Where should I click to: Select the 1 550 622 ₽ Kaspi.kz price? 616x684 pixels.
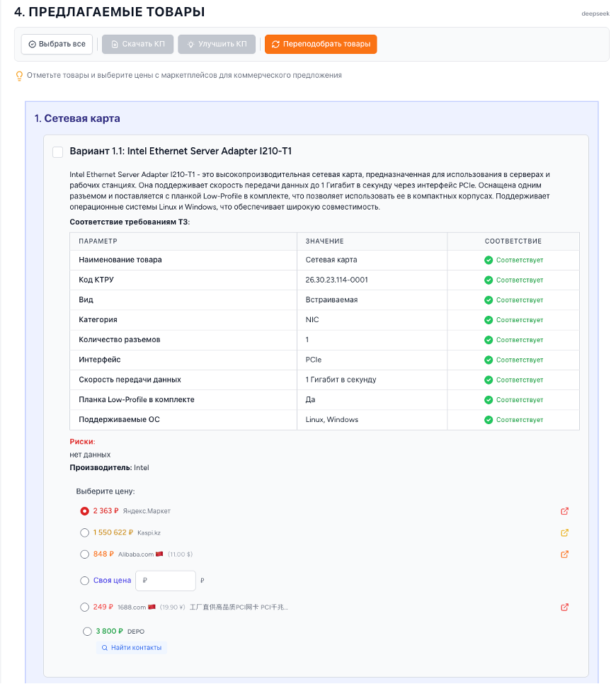(85, 532)
